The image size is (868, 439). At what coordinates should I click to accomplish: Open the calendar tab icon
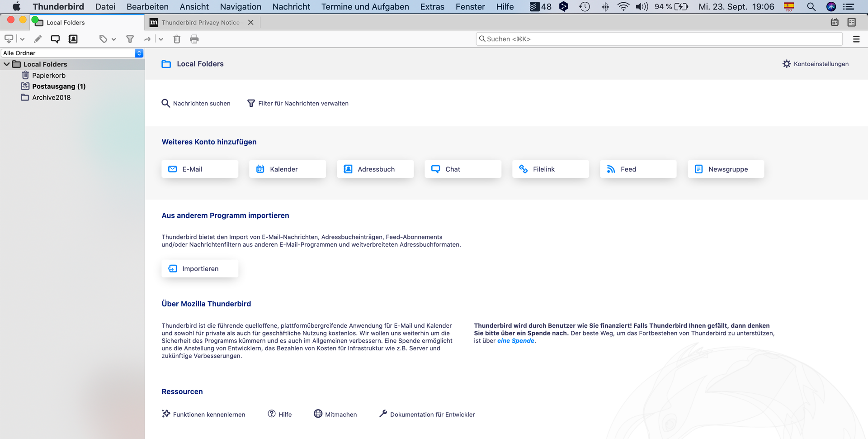point(835,22)
